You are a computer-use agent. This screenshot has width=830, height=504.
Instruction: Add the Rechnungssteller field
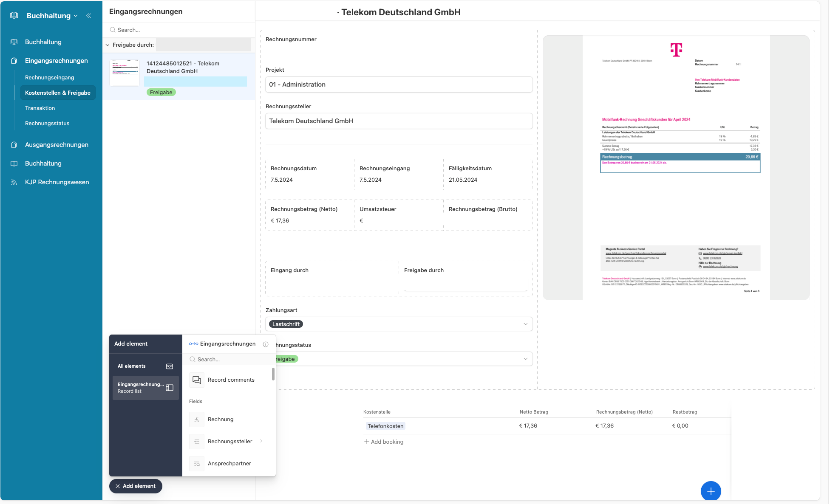click(228, 442)
